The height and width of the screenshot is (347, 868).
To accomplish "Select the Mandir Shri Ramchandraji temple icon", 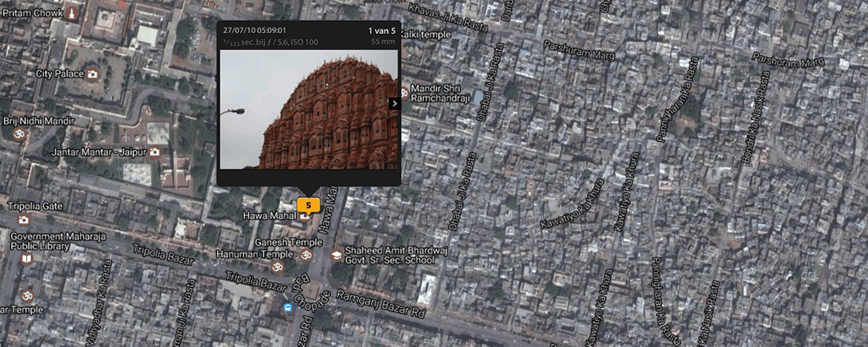I will (405, 91).
